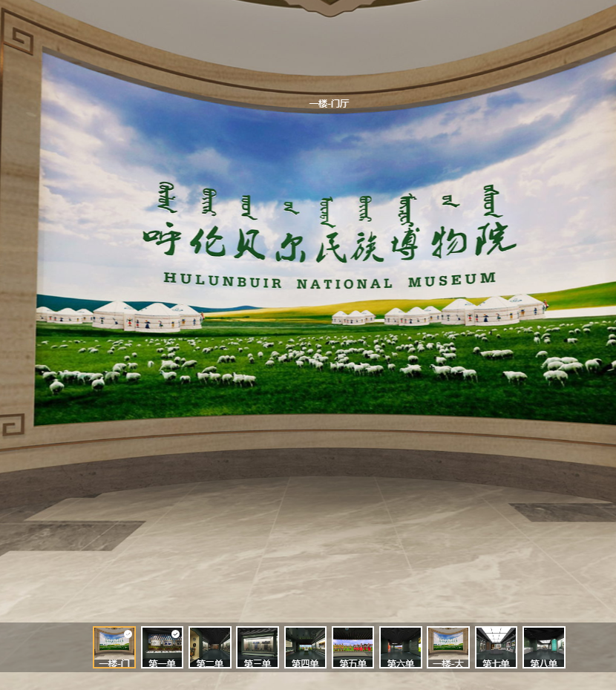Click the 一楼-门厅 scene title label

tap(329, 103)
